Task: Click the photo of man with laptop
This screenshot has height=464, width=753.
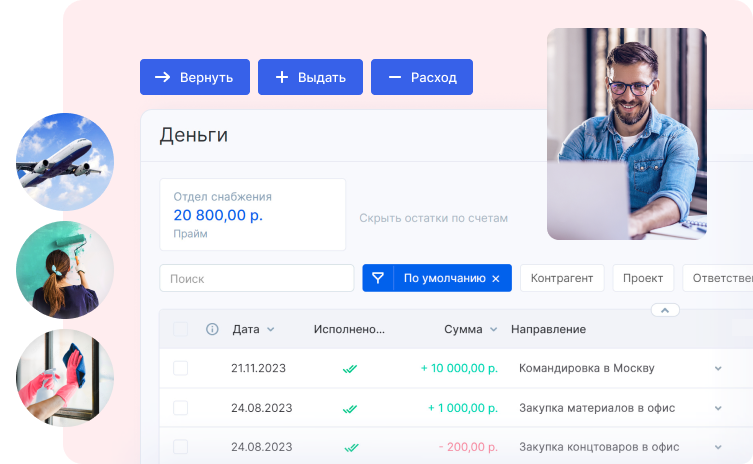Action: (627, 134)
